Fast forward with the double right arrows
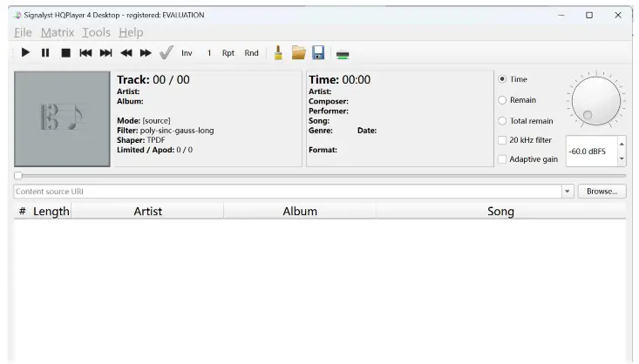Viewport: 639px width, 364px height. (x=146, y=53)
